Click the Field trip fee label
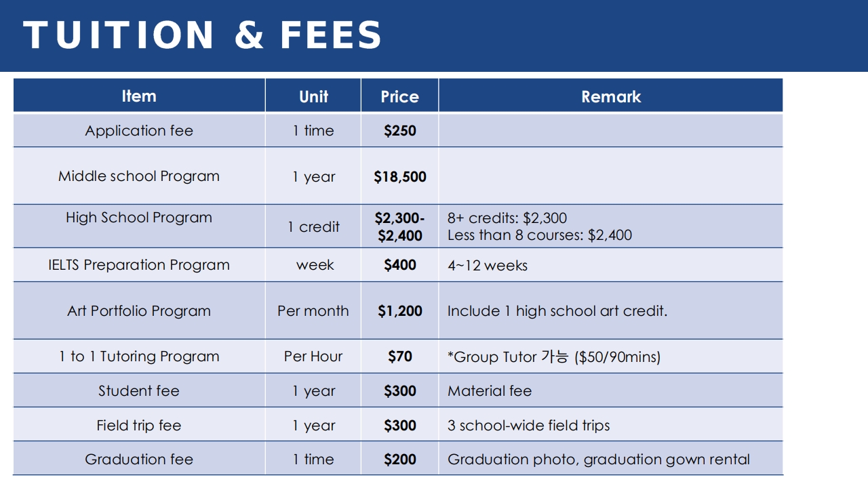Screen dimensions: 868x488 pyautogui.click(x=139, y=426)
